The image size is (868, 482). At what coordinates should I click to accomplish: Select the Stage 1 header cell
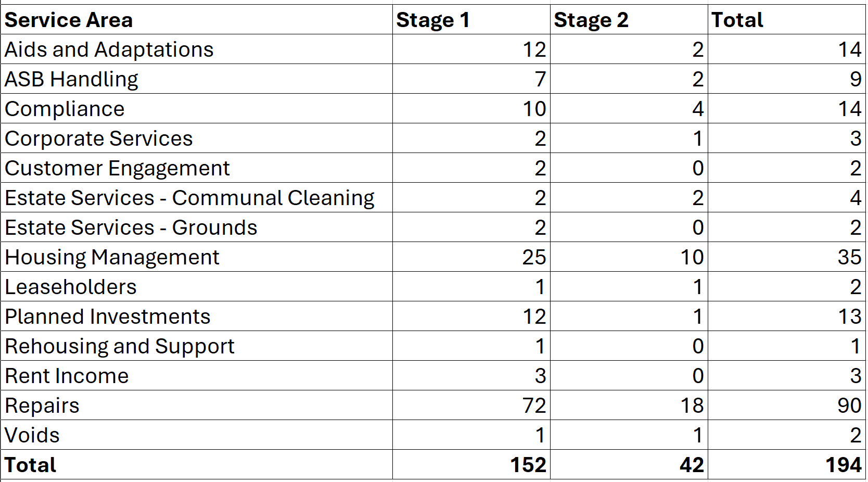point(433,20)
